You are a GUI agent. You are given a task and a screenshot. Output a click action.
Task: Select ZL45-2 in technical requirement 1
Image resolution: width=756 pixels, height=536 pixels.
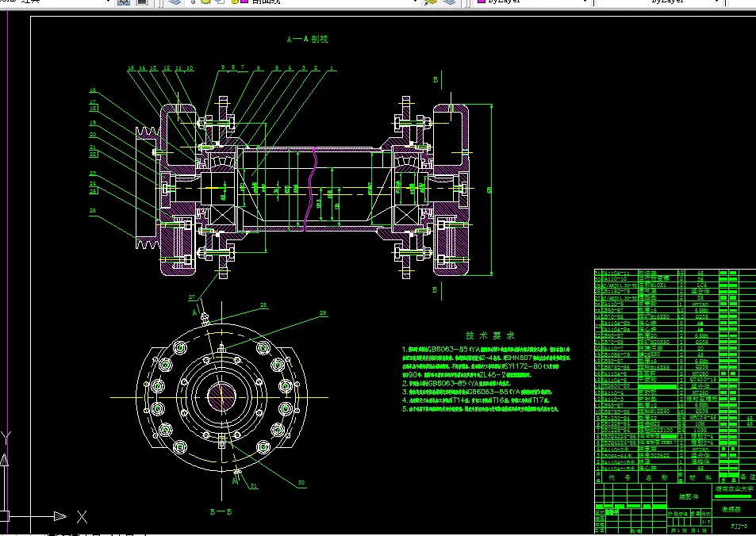click(x=491, y=374)
